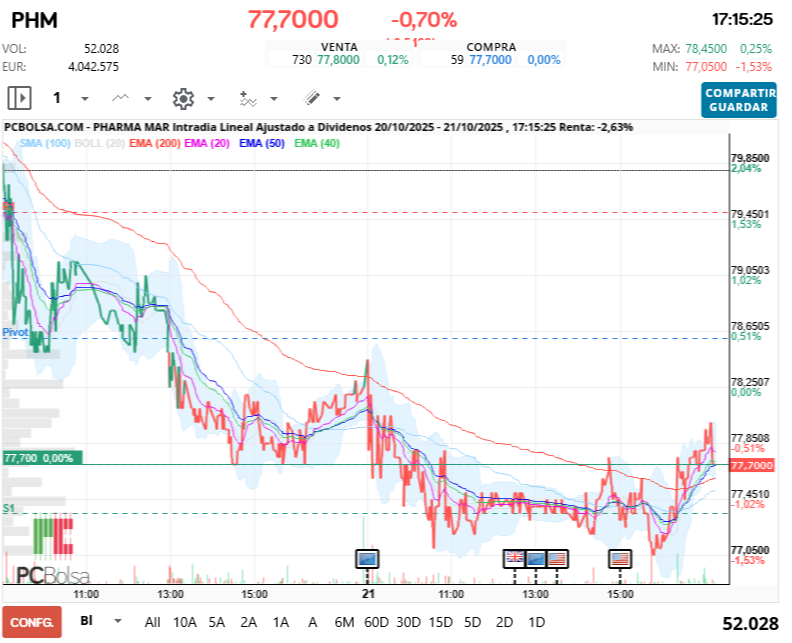Open the settings gear icon
The width and height of the screenshot is (792, 643).
pos(182,98)
